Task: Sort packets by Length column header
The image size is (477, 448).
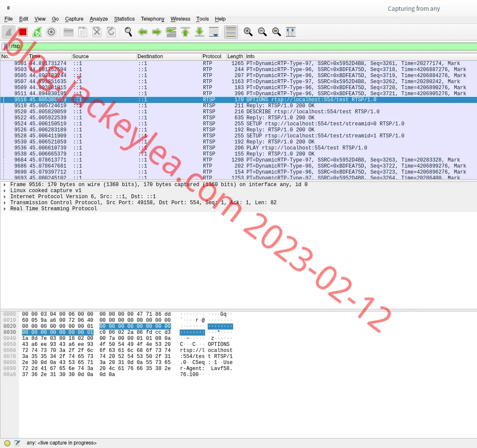Action: [x=235, y=56]
